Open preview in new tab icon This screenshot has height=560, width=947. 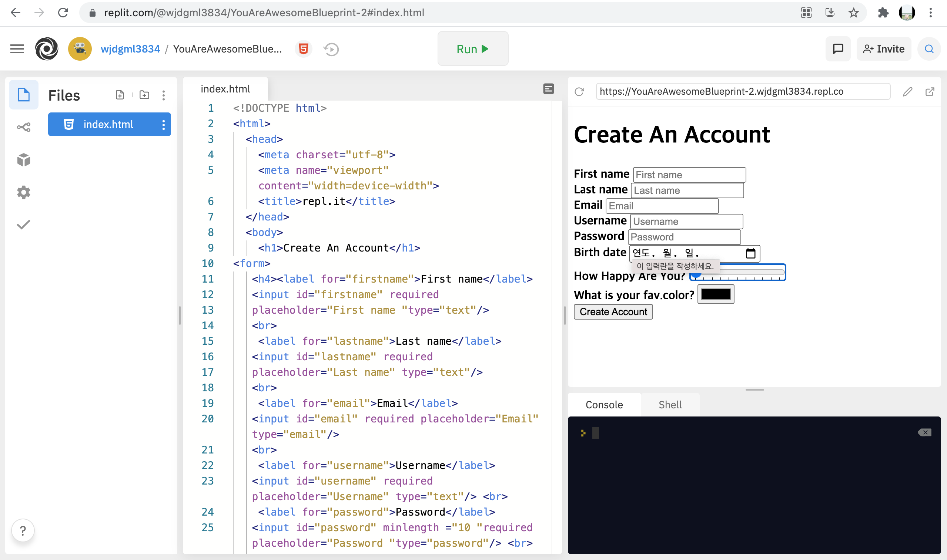tap(930, 92)
